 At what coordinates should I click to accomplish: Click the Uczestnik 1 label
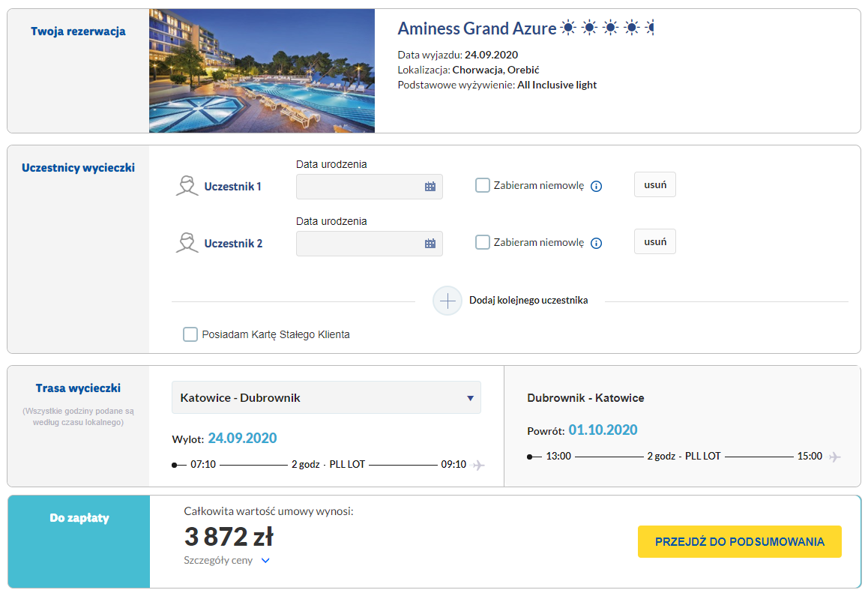pyautogui.click(x=232, y=187)
